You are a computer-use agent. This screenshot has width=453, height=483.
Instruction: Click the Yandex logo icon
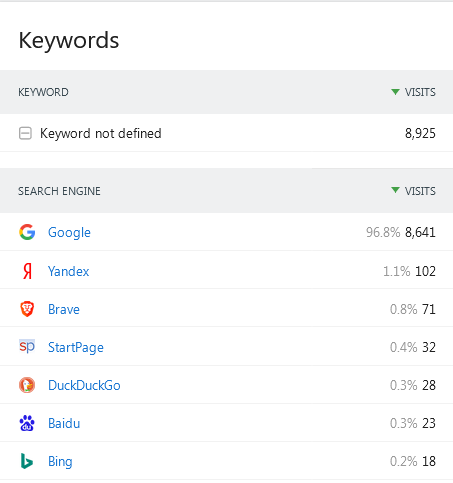point(27,271)
